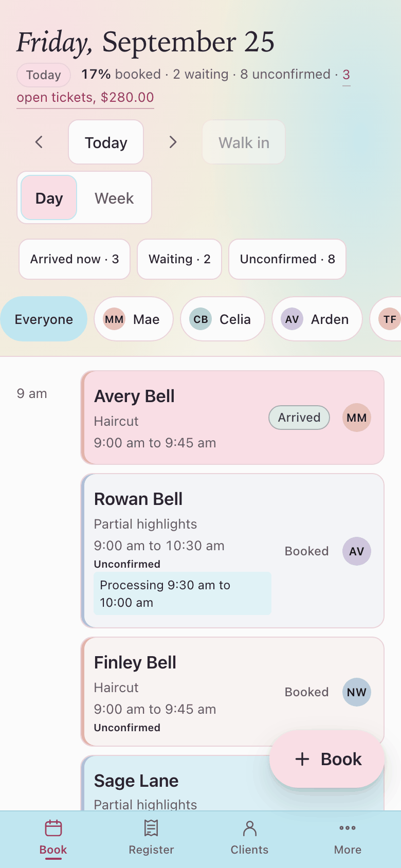Open the open tickets $280.00 link
Viewport: 401px width, 868px height.
85,97
